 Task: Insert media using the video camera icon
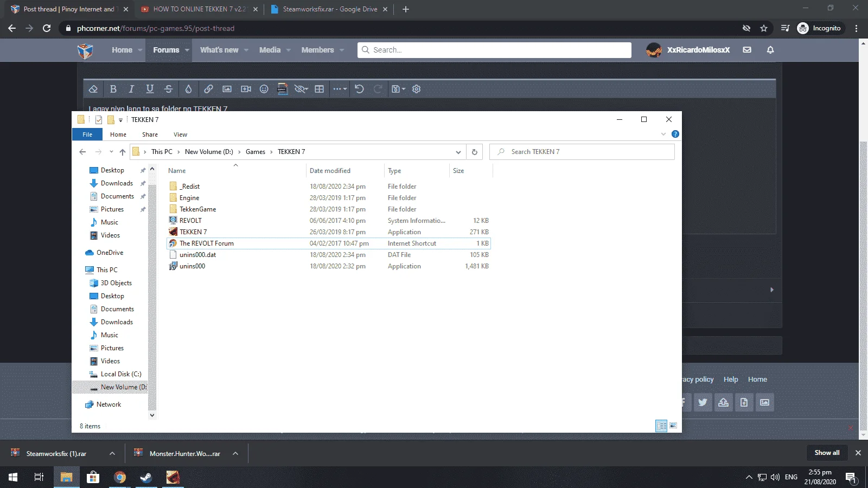pos(246,89)
